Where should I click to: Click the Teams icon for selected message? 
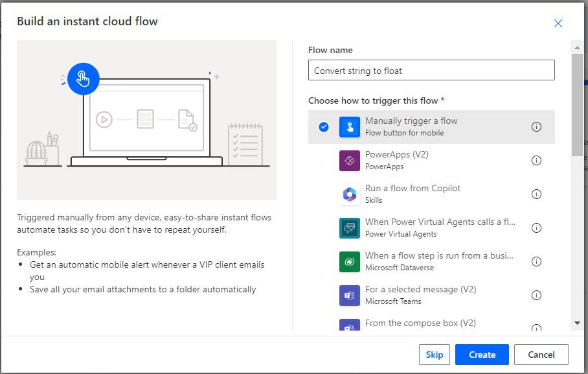pos(350,296)
